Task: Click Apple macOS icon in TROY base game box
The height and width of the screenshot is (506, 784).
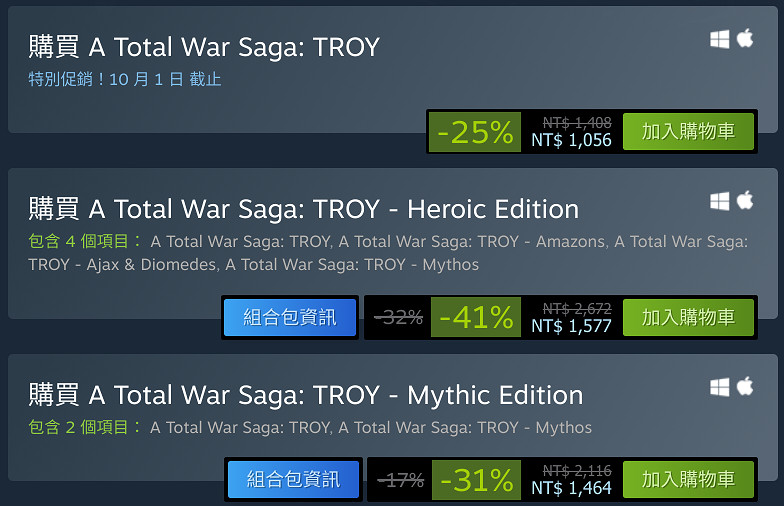Action: [x=745, y=39]
